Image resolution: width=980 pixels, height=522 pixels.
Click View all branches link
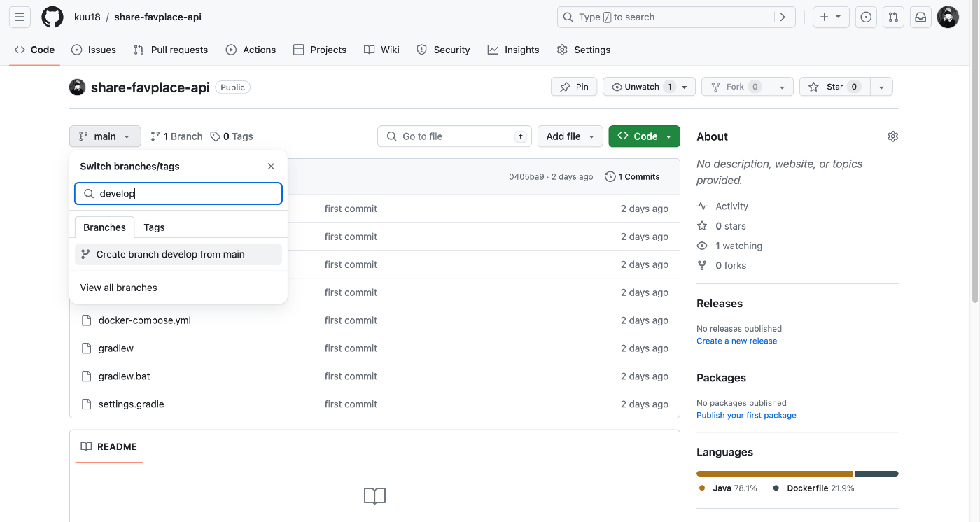click(x=119, y=288)
